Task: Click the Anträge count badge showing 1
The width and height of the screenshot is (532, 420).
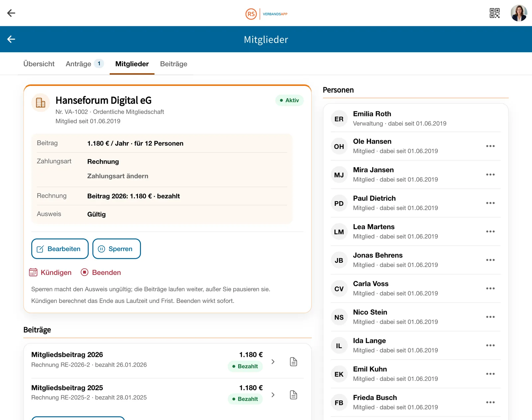Action: click(x=99, y=64)
